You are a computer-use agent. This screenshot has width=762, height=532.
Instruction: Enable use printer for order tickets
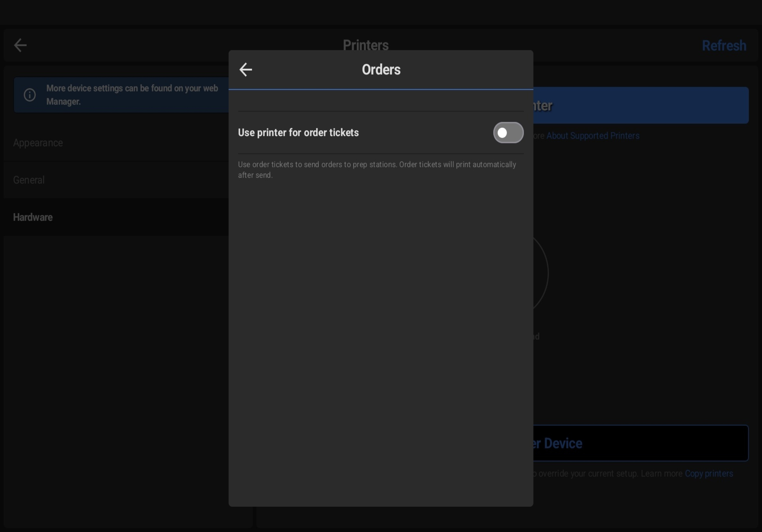pyautogui.click(x=508, y=133)
